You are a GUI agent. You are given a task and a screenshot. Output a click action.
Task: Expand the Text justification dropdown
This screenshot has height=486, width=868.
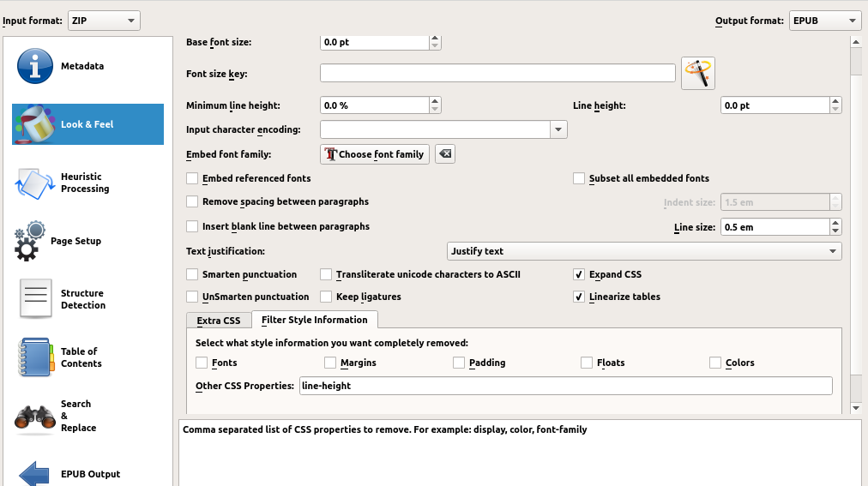[x=645, y=251]
